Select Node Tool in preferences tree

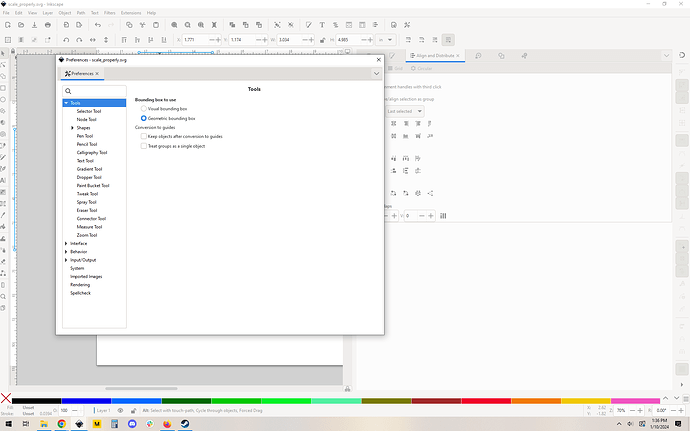click(x=86, y=119)
